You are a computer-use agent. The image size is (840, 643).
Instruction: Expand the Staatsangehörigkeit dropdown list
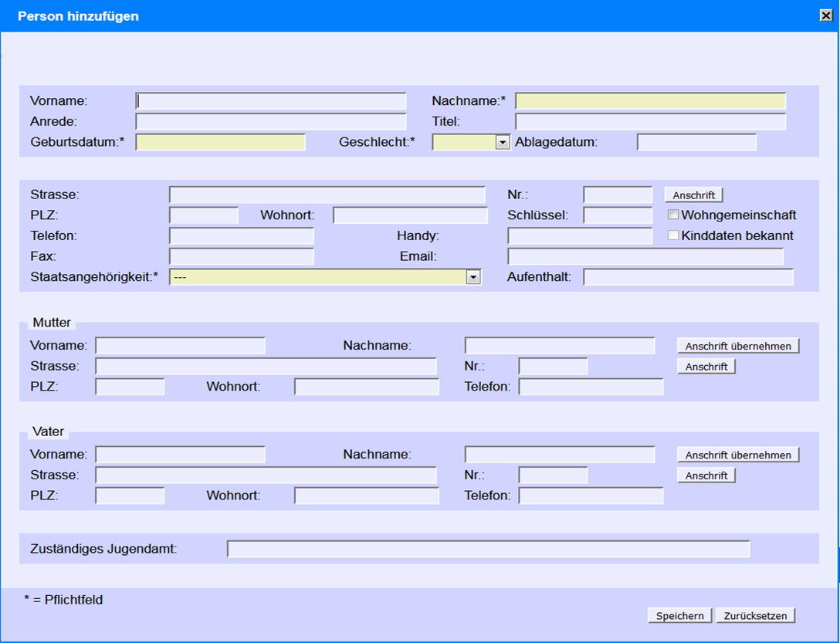coord(473,278)
